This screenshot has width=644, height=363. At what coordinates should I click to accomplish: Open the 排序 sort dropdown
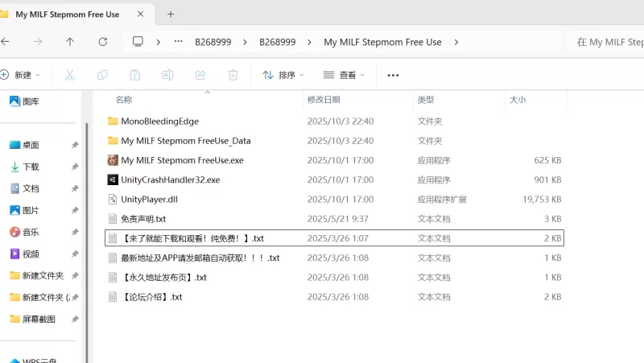tap(283, 75)
